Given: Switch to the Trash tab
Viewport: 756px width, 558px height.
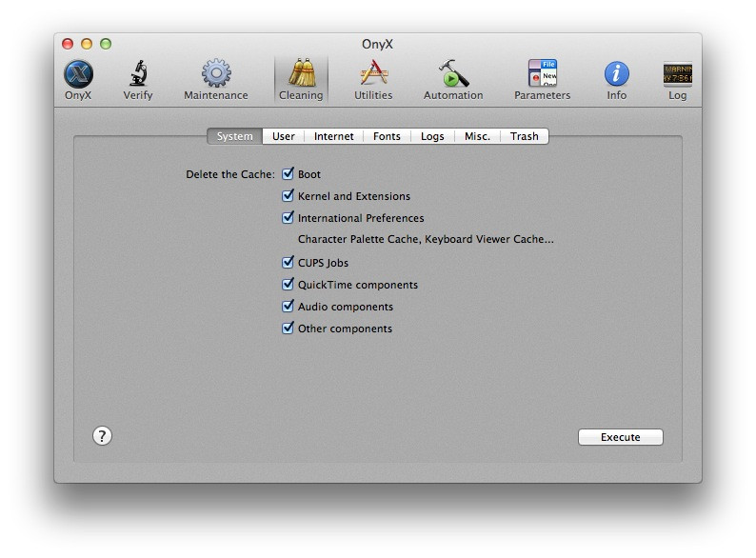Looking at the screenshot, I should (525, 136).
